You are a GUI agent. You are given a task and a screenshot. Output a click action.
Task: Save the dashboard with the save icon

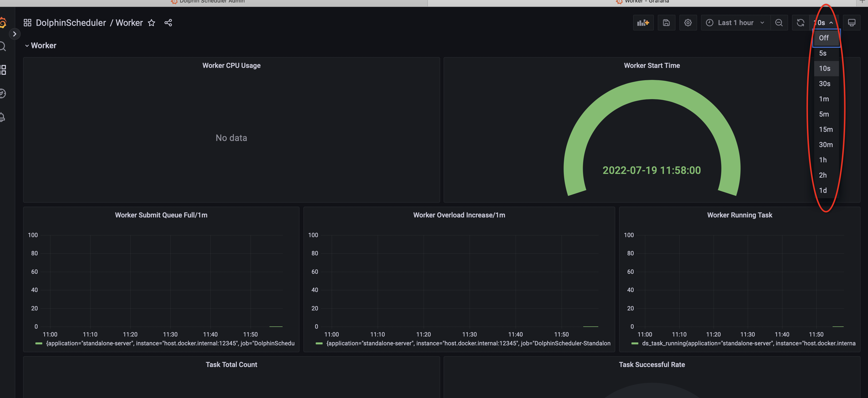pyautogui.click(x=666, y=23)
